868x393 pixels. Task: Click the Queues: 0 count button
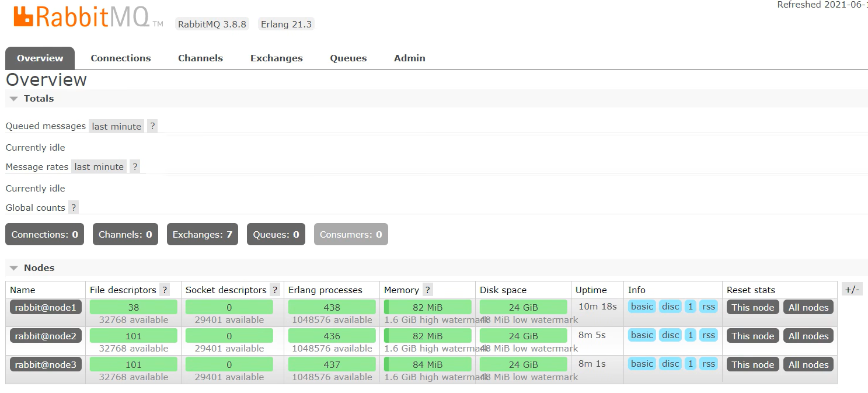(276, 234)
